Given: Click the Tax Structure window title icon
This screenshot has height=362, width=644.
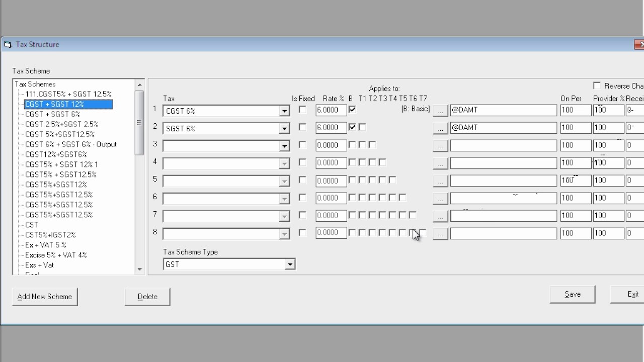Looking at the screenshot, I should point(8,44).
